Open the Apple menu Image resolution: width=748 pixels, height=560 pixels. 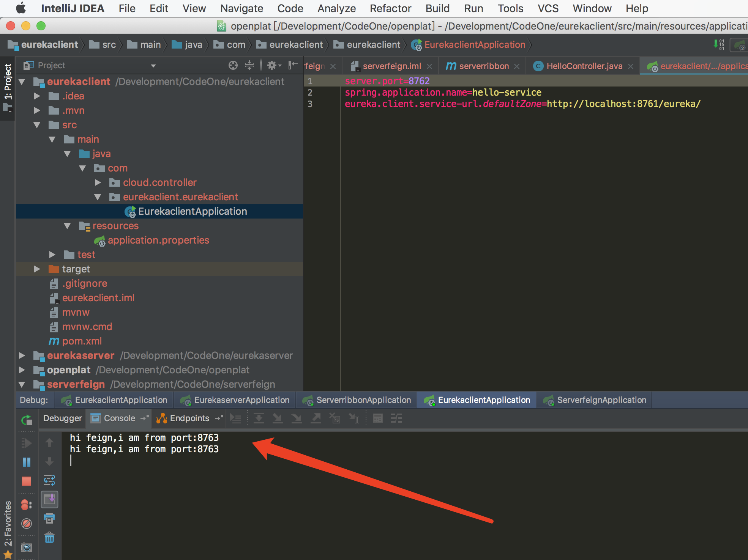[x=21, y=8]
